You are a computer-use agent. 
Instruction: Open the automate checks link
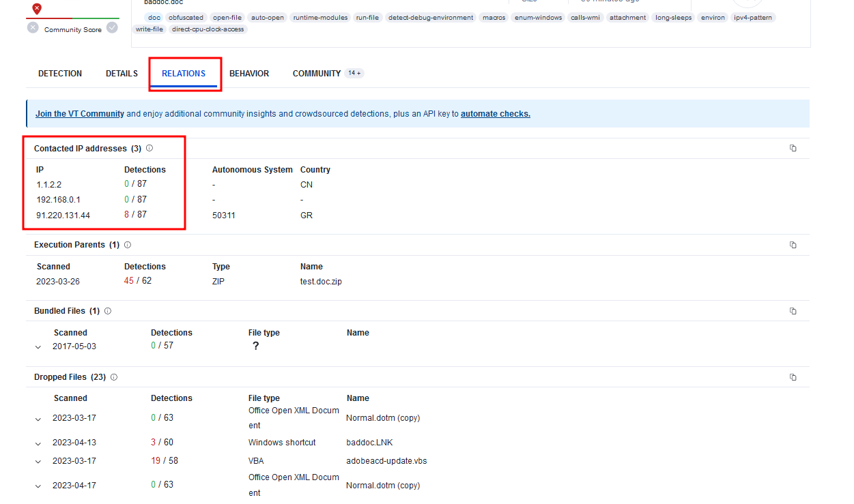495,113
